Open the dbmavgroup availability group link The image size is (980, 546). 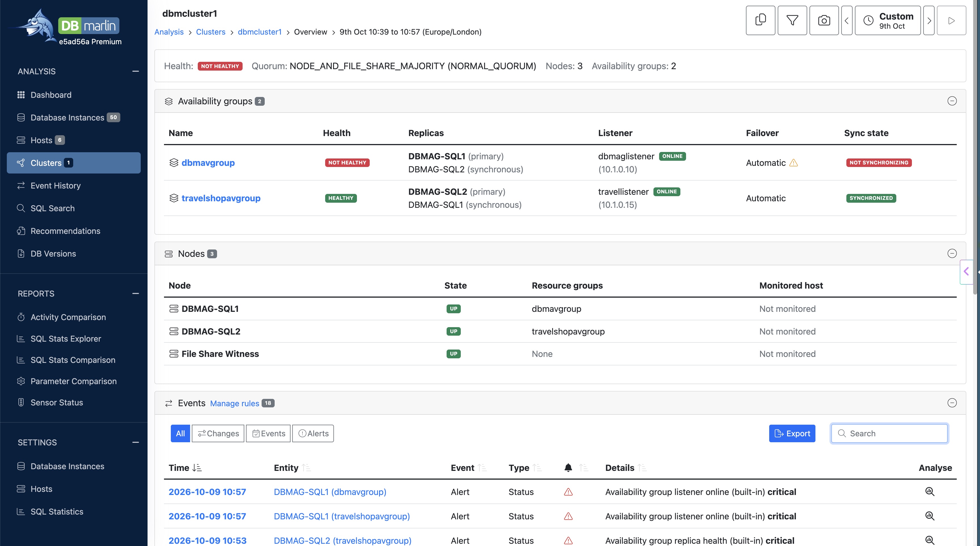pos(208,163)
